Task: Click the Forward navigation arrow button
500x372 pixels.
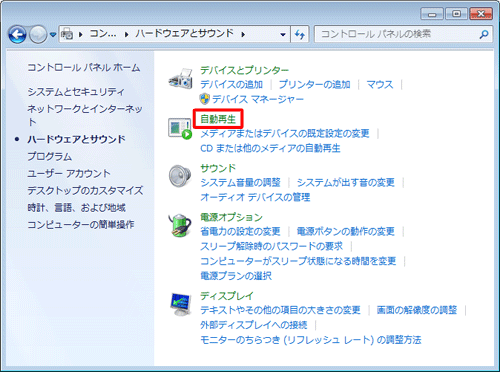Action: [x=38, y=34]
